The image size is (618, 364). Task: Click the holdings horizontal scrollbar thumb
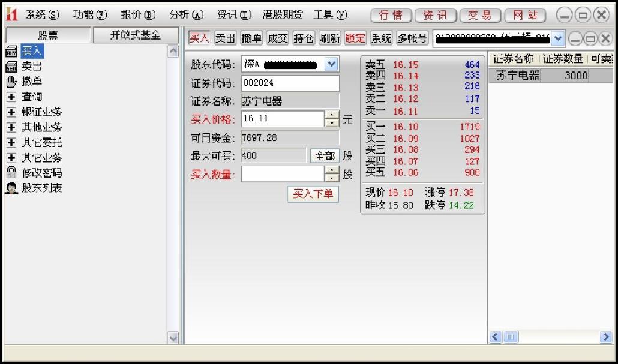click(511, 337)
